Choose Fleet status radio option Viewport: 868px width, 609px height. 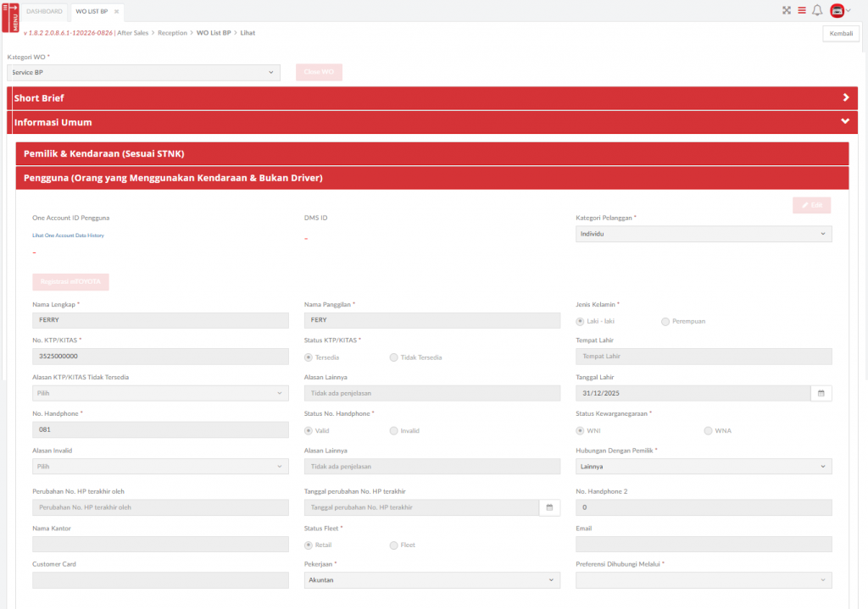pos(394,545)
